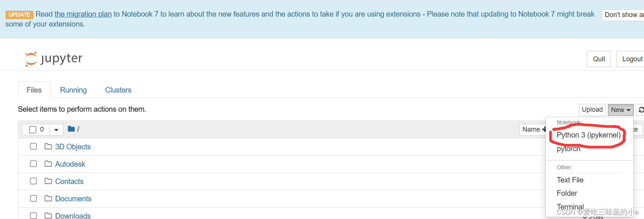
Task: Check the Autodesk row checkbox
Action: (33, 164)
